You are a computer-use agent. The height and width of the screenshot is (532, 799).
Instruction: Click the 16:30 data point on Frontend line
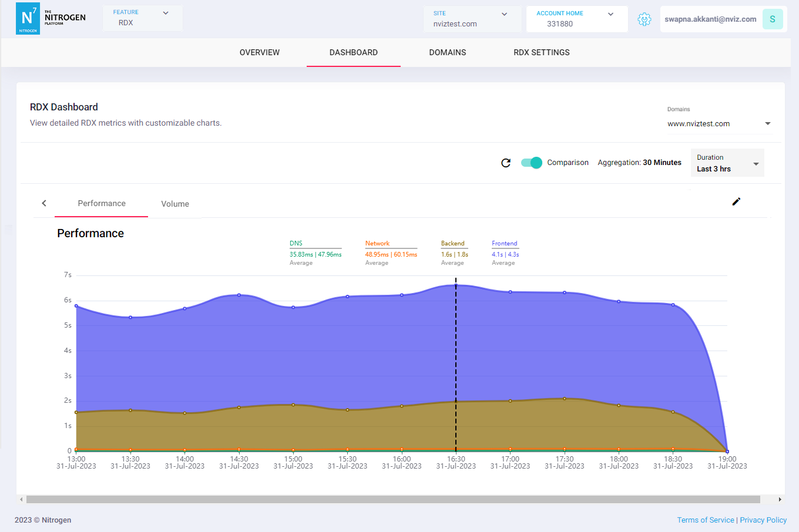pos(456,285)
